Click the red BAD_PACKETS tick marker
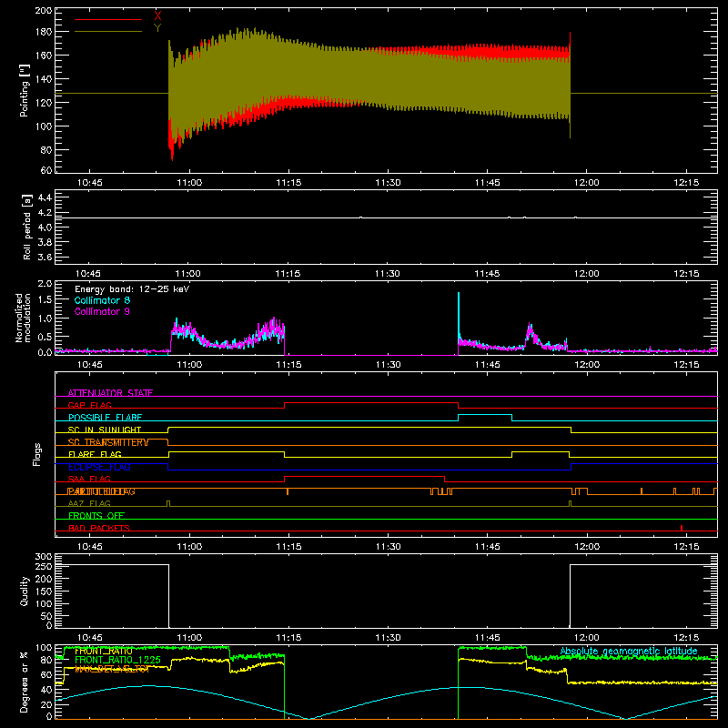The height and width of the screenshot is (728, 728). [x=681, y=528]
